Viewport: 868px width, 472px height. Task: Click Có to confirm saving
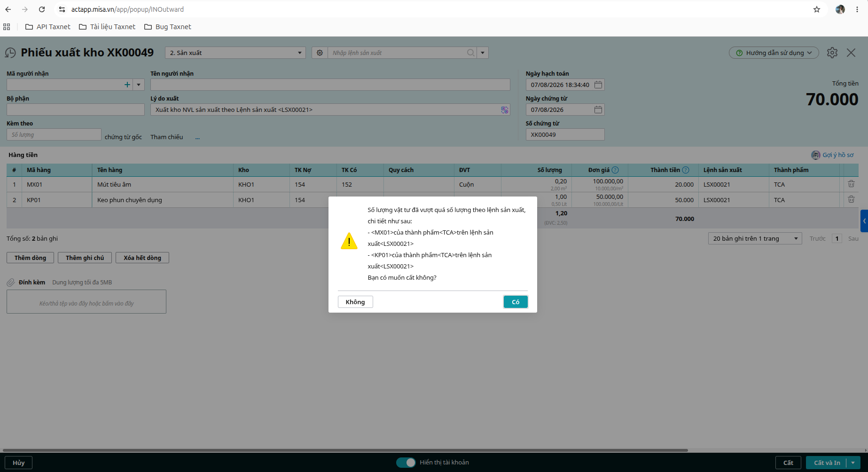(516, 302)
